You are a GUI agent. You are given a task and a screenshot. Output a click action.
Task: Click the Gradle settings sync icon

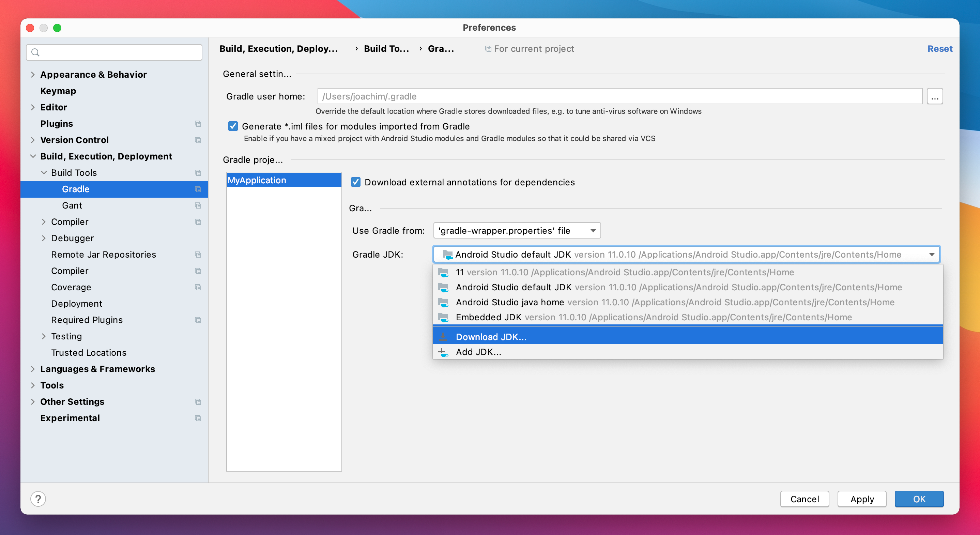coord(198,190)
